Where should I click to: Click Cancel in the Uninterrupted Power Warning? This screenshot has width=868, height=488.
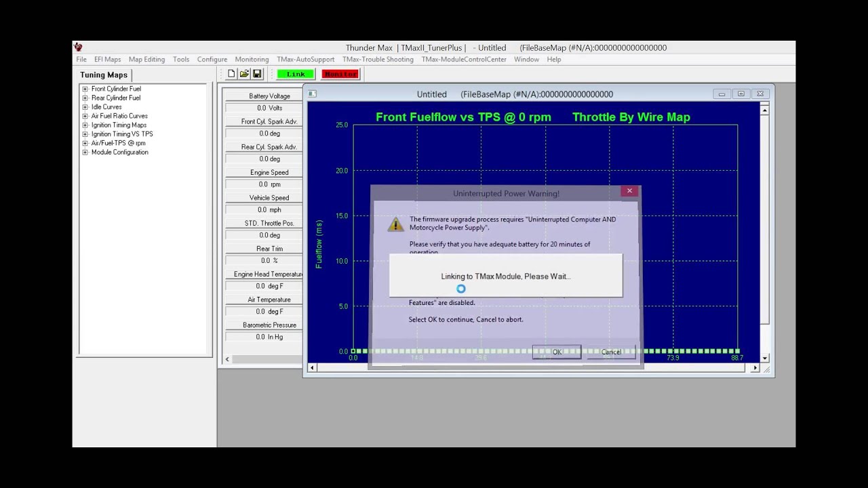[x=611, y=352]
